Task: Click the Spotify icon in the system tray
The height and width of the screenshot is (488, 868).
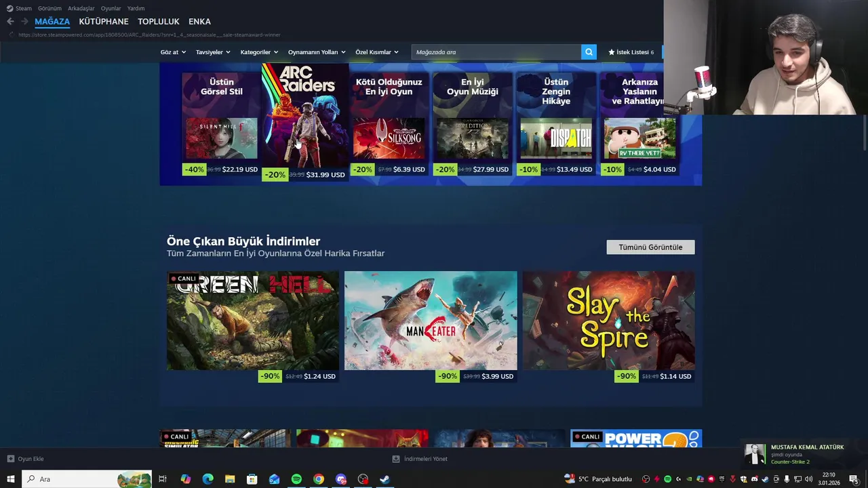Action: click(x=667, y=479)
